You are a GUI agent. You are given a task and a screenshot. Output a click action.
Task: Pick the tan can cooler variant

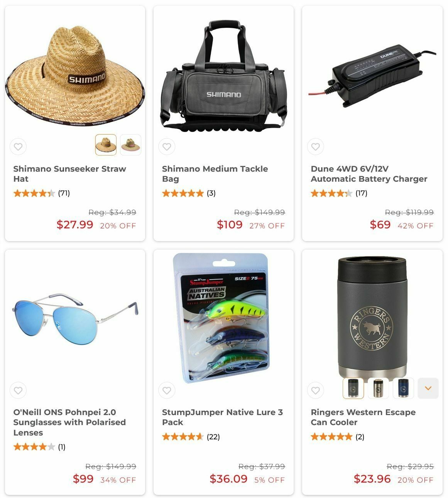coord(378,388)
